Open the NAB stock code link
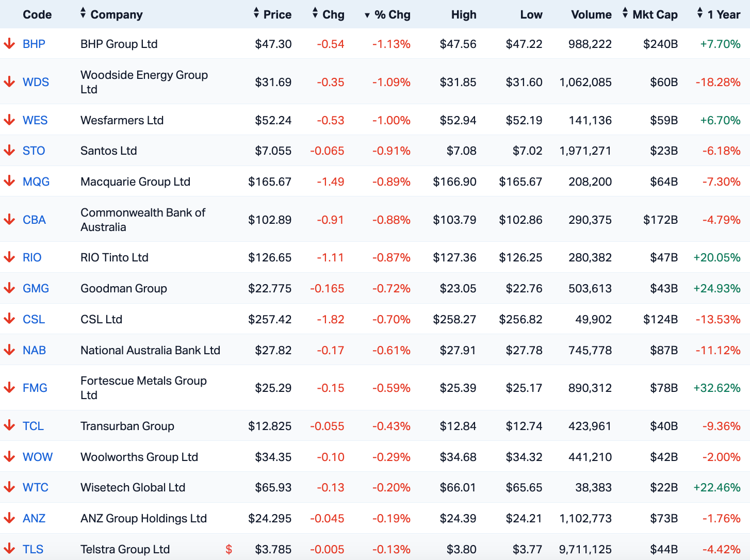This screenshot has width=750, height=560. [x=34, y=350]
